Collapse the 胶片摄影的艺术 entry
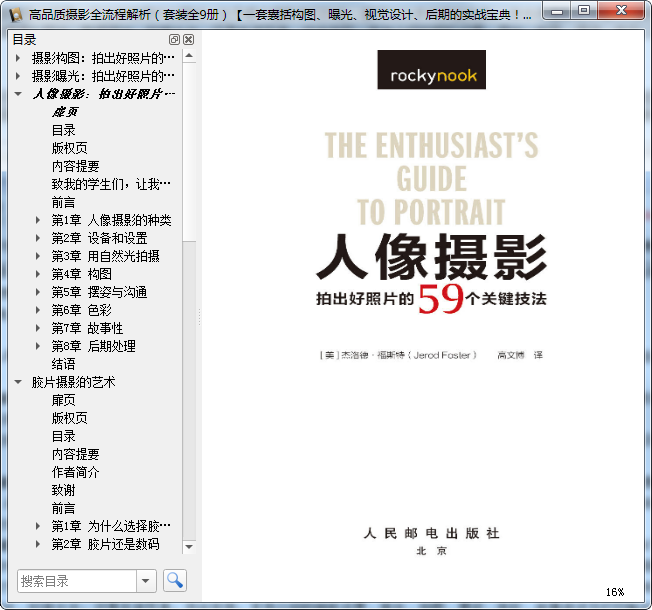 pos(18,382)
